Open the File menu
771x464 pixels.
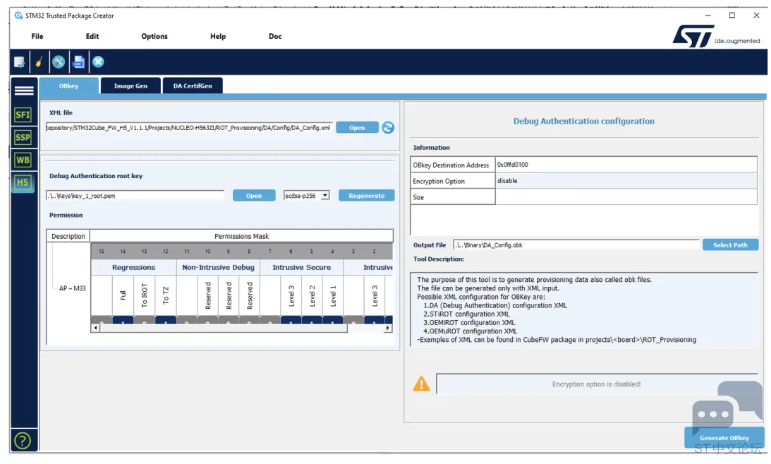[37, 36]
